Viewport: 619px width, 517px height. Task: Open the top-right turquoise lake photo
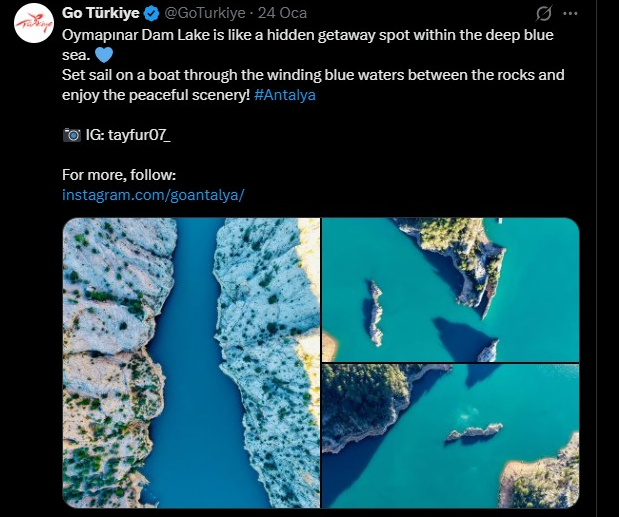click(450, 290)
